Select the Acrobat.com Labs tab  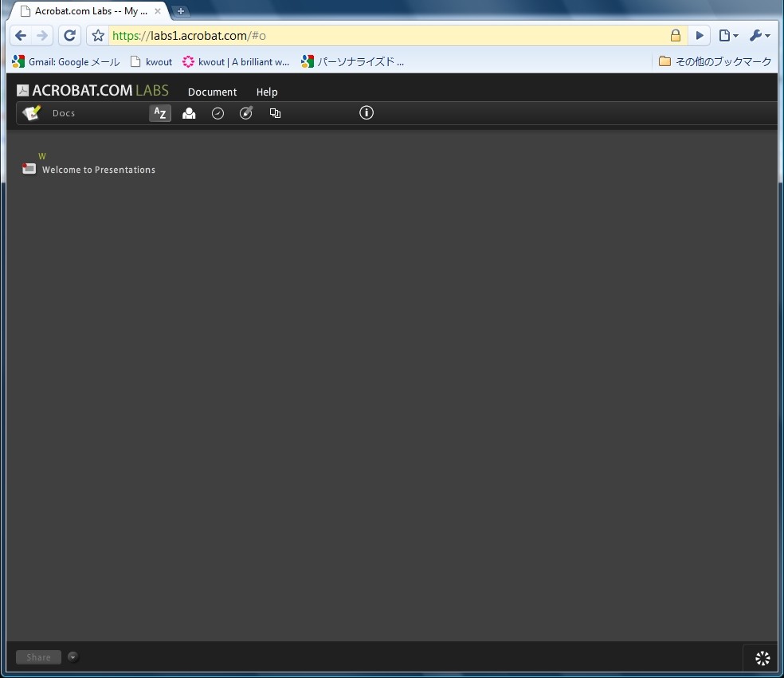(90, 11)
